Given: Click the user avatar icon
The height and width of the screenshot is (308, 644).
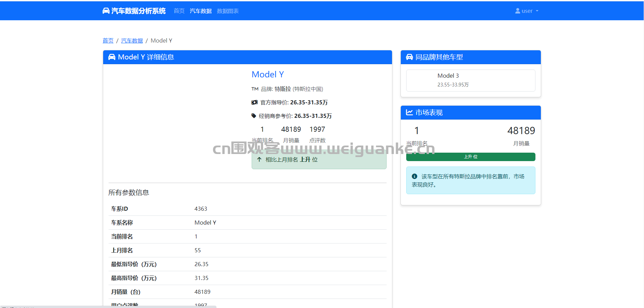Looking at the screenshot, I should pos(517,11).
